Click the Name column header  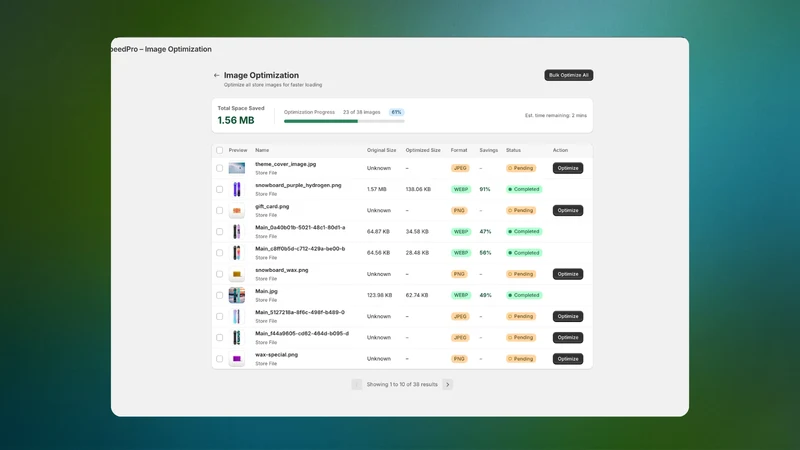(262, 150)
